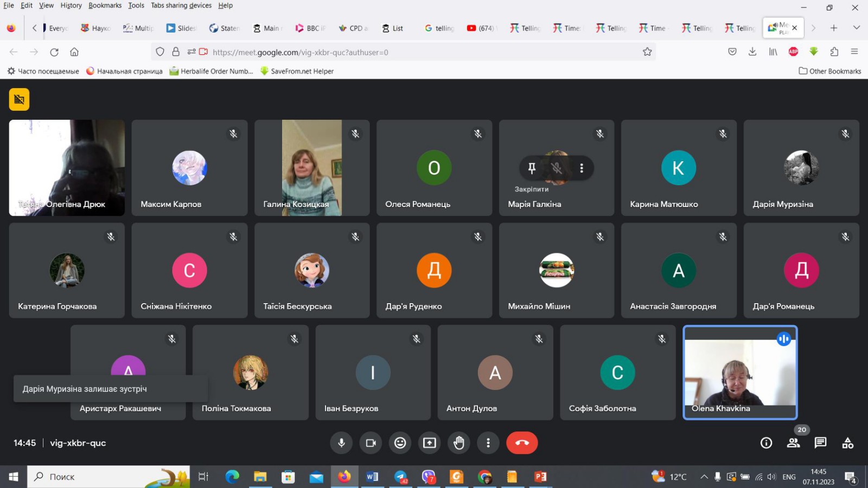Switch to the BBC browser tab
The image size is (868, 488).
pos(310,28)
